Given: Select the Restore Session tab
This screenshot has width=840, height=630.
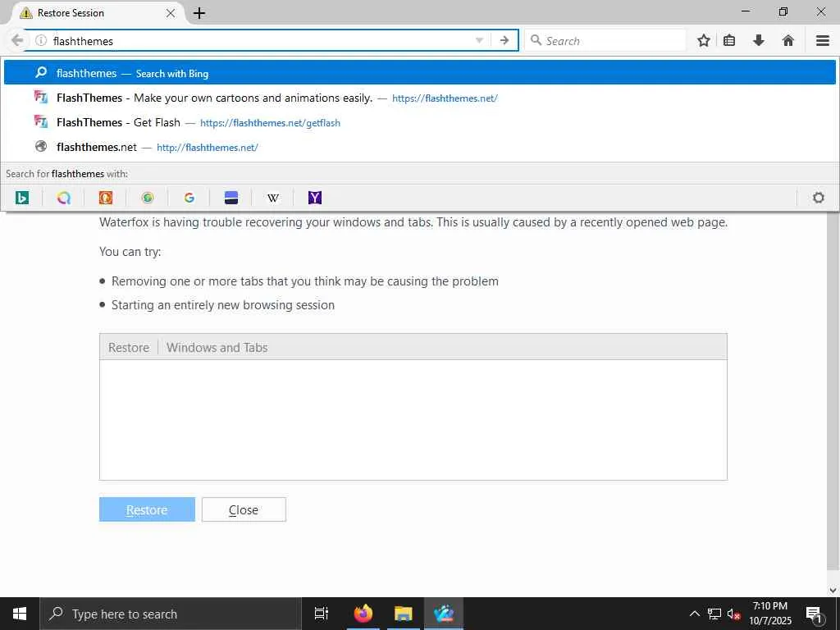Looking at the screenshot, I should [97, 13].
